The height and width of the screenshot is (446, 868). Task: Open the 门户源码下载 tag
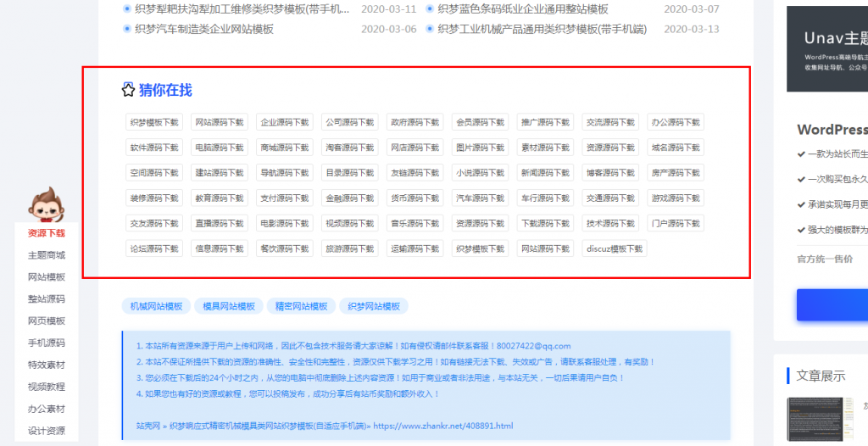[676, 223]
